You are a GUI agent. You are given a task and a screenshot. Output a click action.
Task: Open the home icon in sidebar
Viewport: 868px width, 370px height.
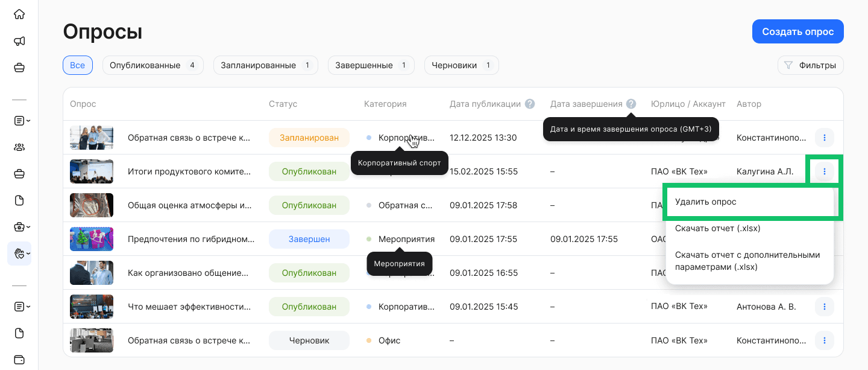pos(19,13)
